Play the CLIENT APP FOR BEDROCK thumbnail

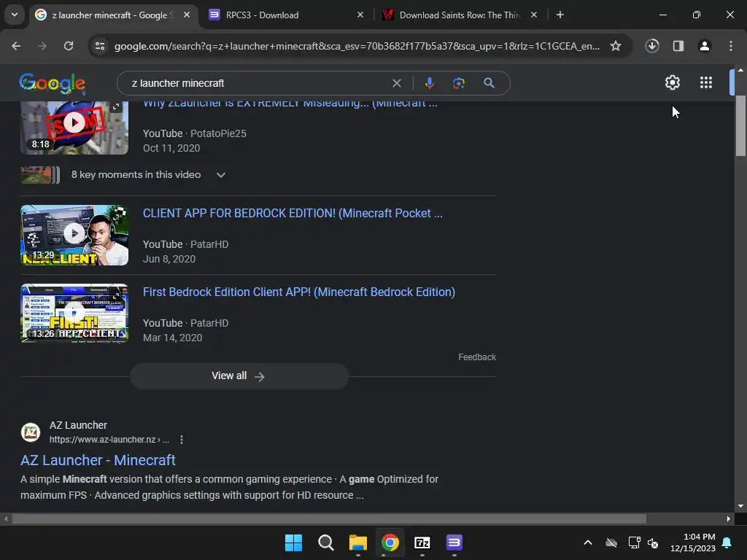coord(74,236)
